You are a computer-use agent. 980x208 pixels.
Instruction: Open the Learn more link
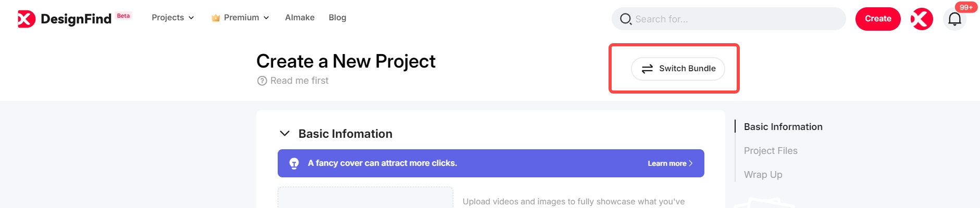[670, 163]
